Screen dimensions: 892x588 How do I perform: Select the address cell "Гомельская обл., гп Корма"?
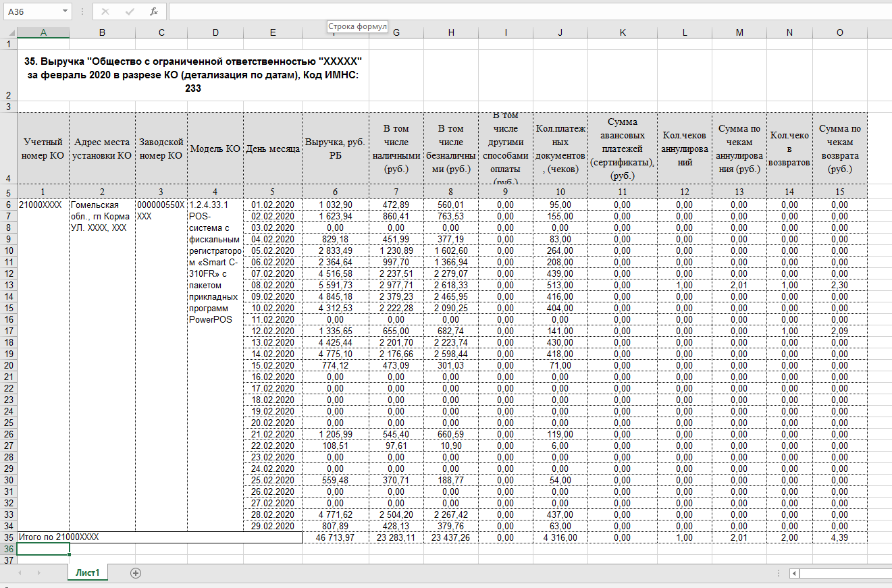click(102, 365)
